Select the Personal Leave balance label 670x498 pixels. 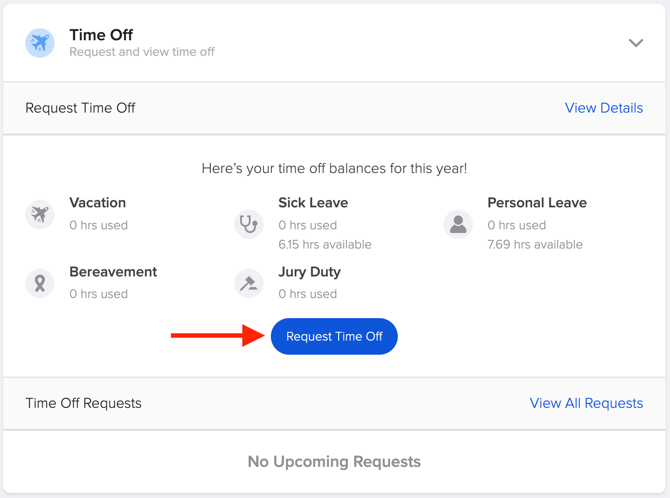pyautogui.click(x=537, y=203)
